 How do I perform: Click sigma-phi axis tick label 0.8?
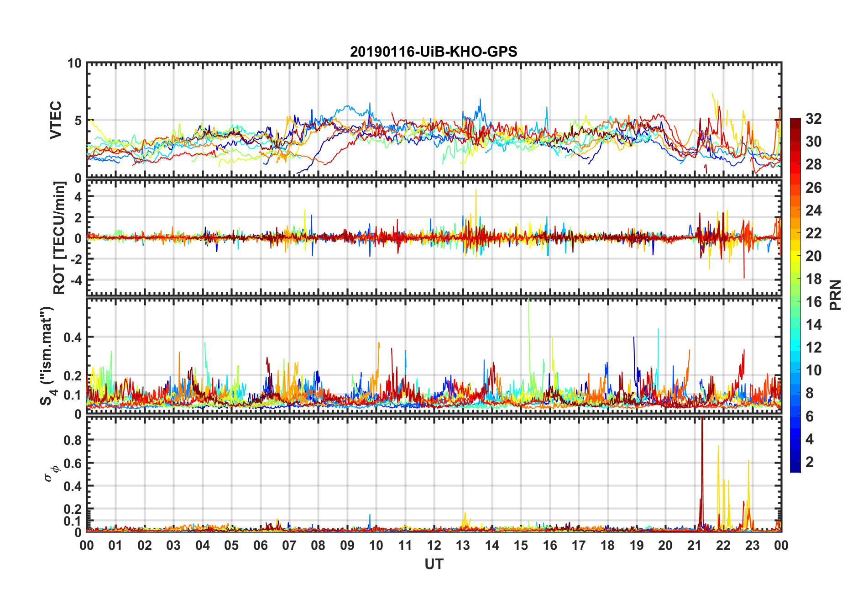(73, 440)
